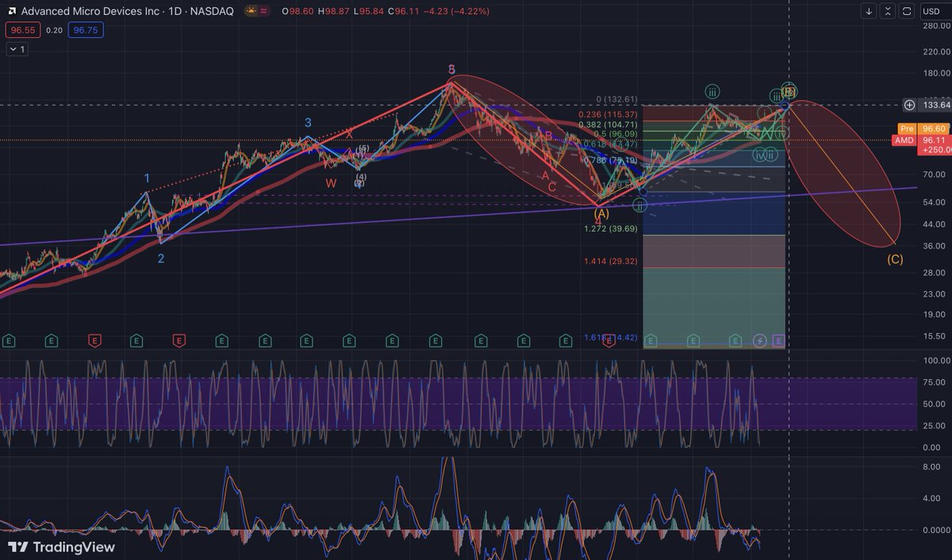Click the AMD logo icon beside the symbol name
This screenshot has height=560, width=952.
[12, 11]
